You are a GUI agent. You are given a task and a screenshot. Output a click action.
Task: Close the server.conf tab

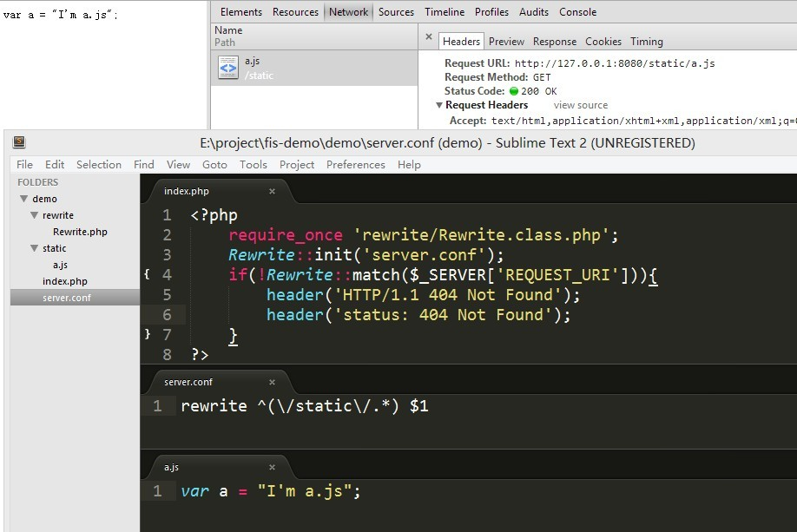tap(272, 382)
